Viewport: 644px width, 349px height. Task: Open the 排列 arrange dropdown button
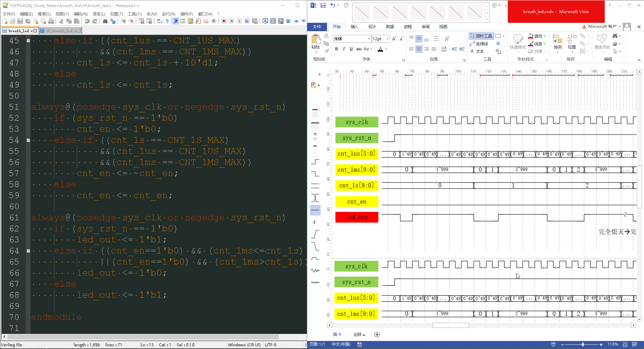pyautogui.click(x=558, y=43)
